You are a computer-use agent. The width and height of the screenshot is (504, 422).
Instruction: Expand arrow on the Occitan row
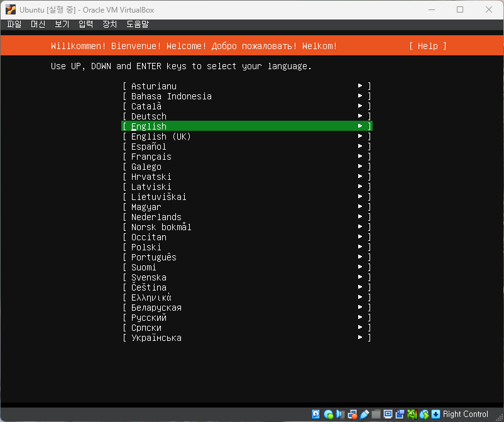coord(360,236)
